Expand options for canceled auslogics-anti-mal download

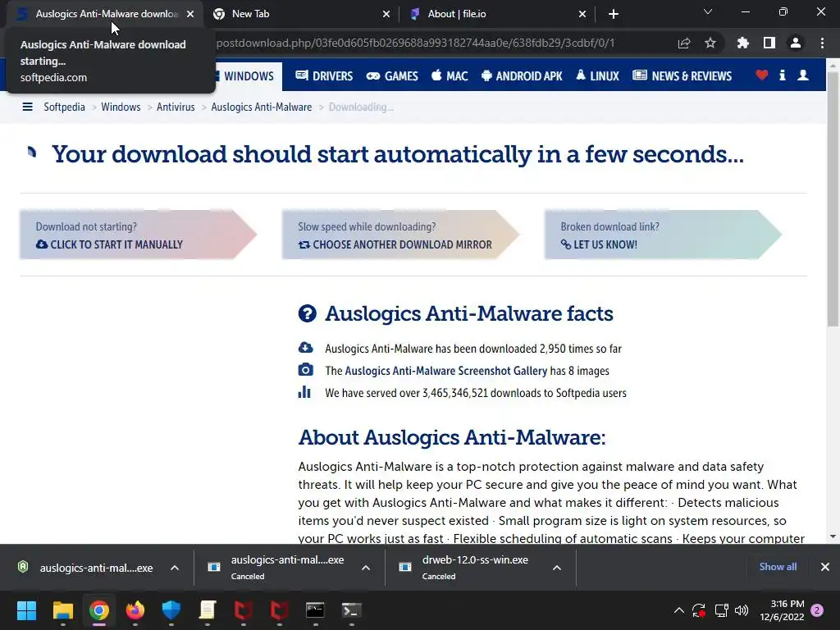(x=366, y=568)
